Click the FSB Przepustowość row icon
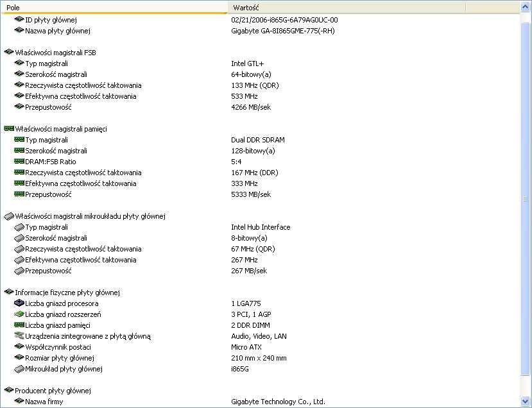 pyautogui.click(x=19, y=107)
